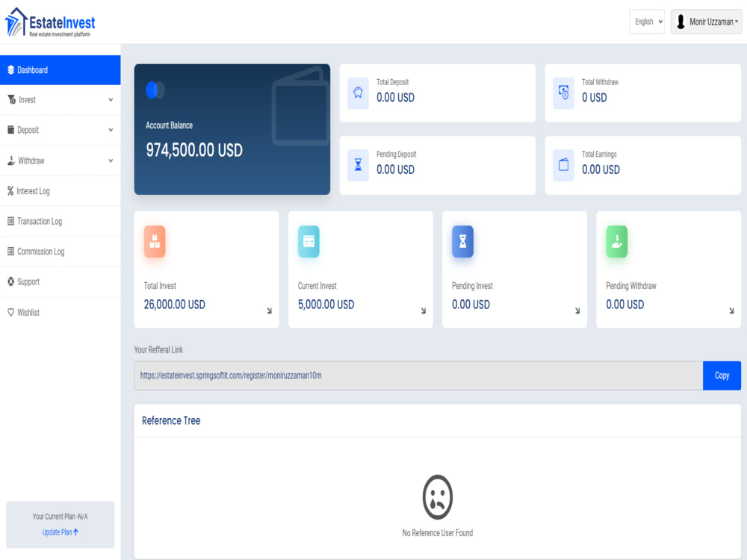Click the teal Current Invest icon
This screenshot has width=747, height=560.
(x=309, y=241)
